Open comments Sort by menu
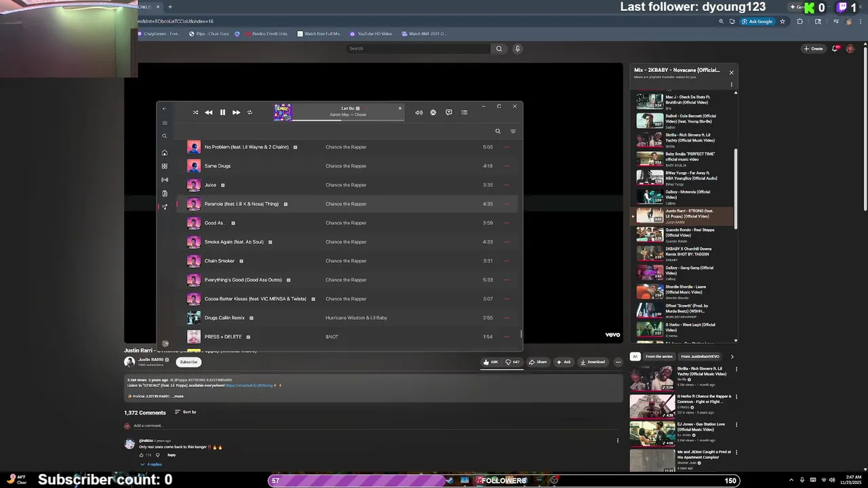This screenshot has height=488, width=868. [x=186, y=412]
